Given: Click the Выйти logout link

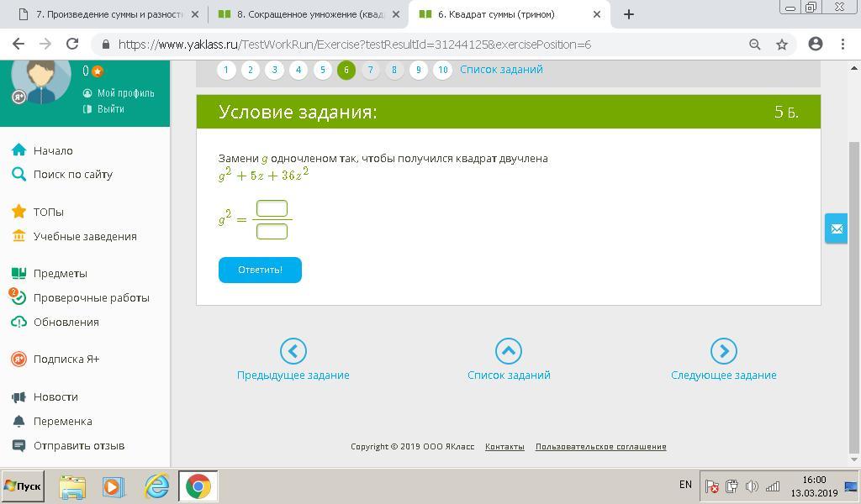Looking at the screenshot, I should (x=110, y=109).
